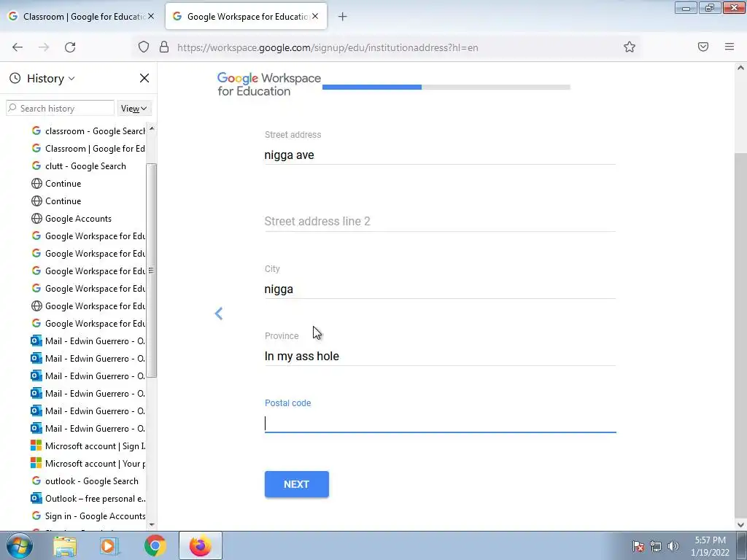Click the Microsoft logo beside 'Microsoft account | Sign I'
Screen dimensions: 747x560
pyautogui.click(x=36, y=446)
